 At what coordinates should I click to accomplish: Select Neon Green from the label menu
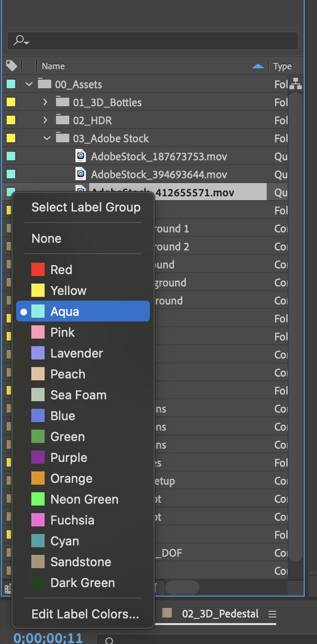pyautogui.click(x=84, y=499)
